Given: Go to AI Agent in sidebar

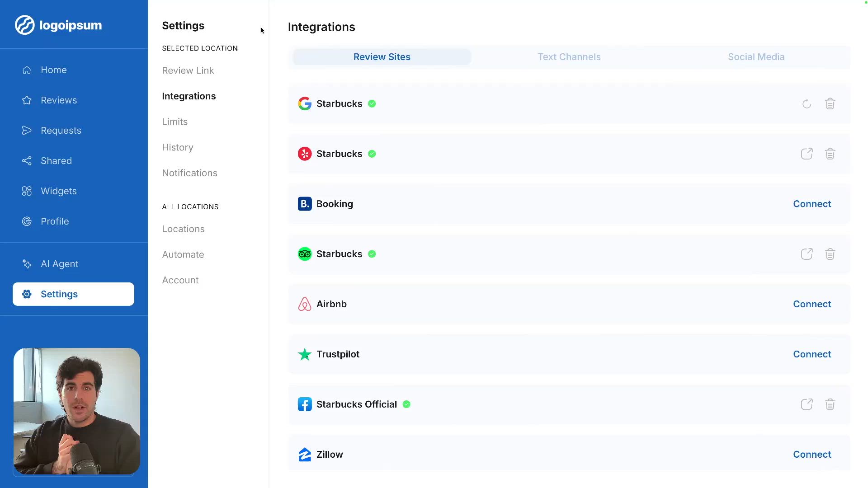Looking at the screenshot, I should [59, 264].
